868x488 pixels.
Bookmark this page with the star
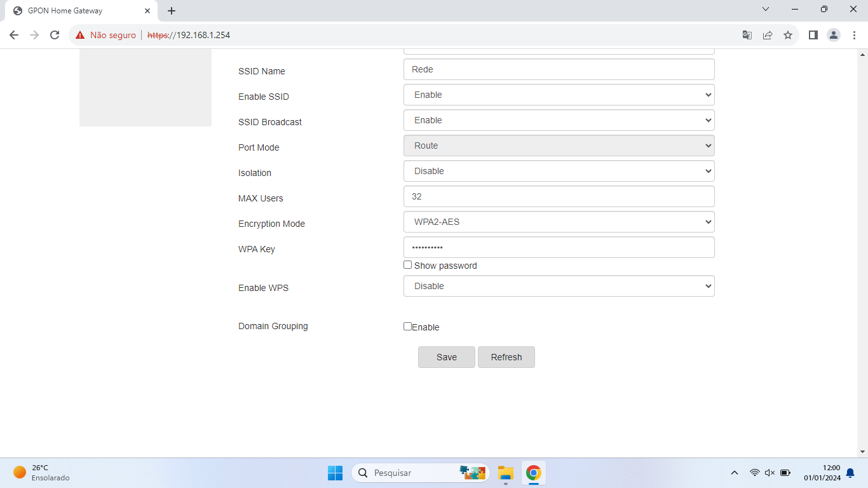tap(788, 35)
